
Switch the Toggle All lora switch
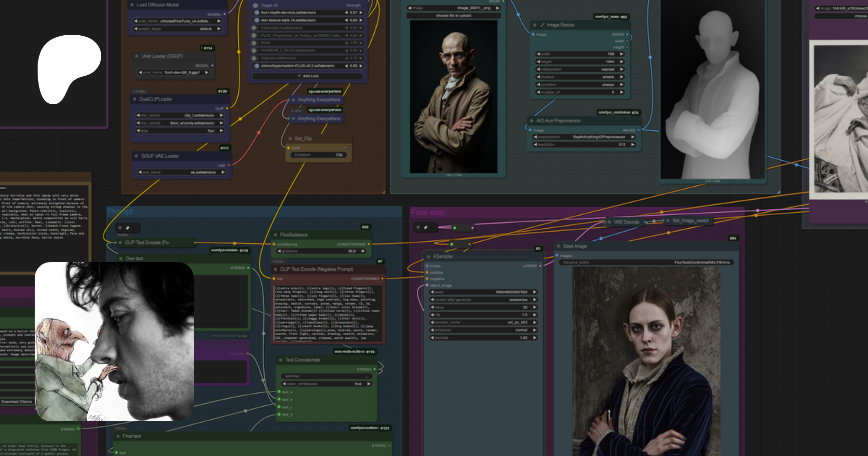256,5
